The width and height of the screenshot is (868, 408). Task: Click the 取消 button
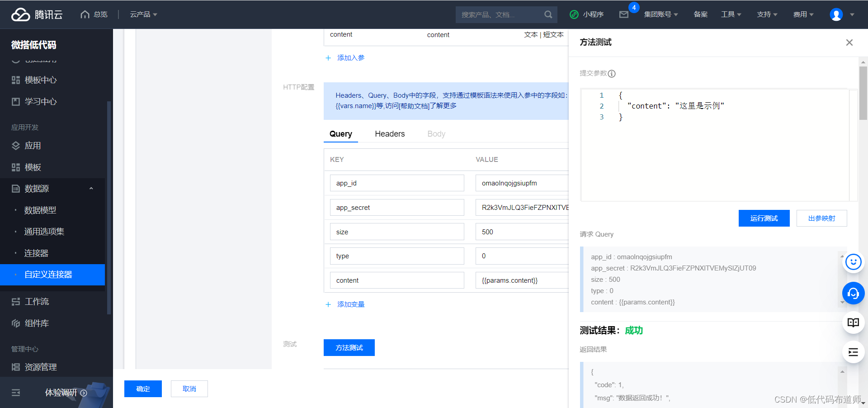189,389
